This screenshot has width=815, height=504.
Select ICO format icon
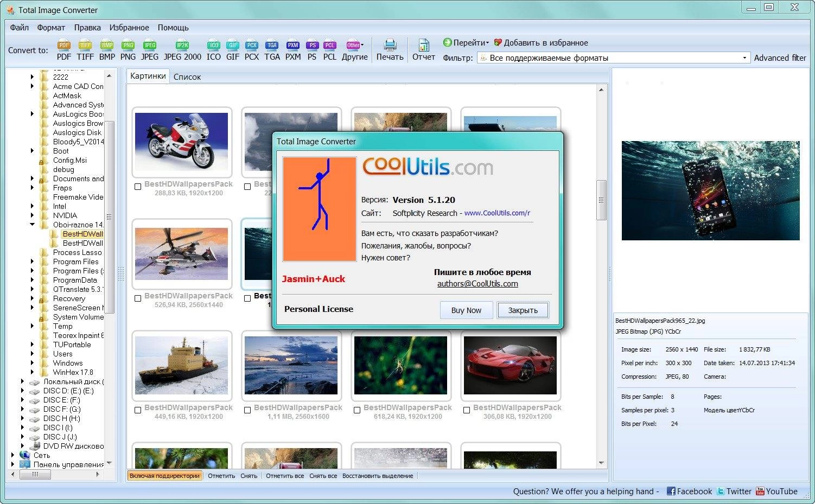click(214, 49)
